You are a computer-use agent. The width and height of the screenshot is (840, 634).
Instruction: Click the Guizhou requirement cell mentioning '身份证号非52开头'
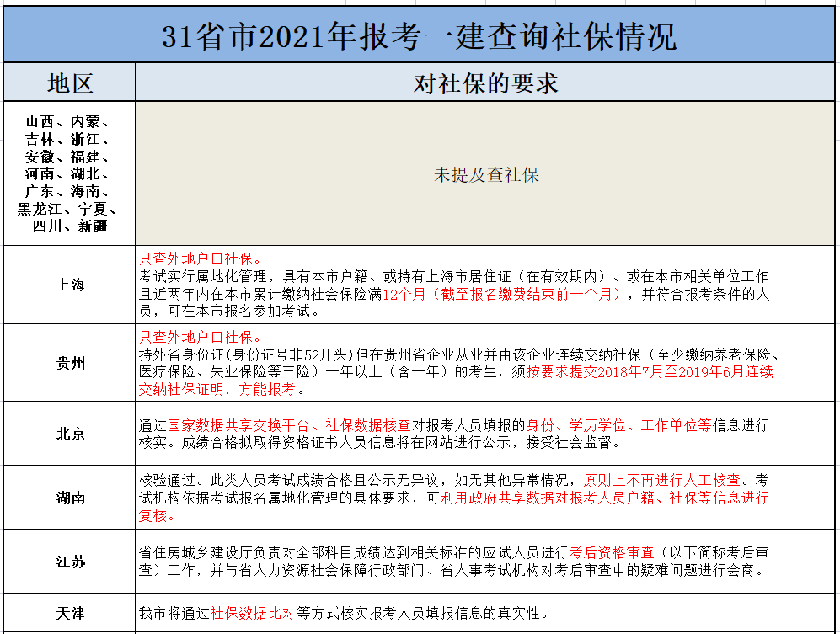point(485,363)
